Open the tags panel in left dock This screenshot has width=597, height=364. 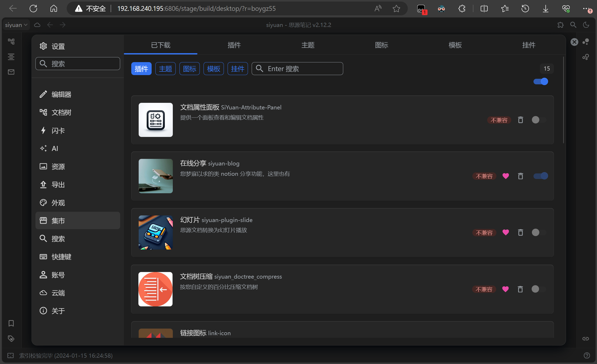point(11,339)
